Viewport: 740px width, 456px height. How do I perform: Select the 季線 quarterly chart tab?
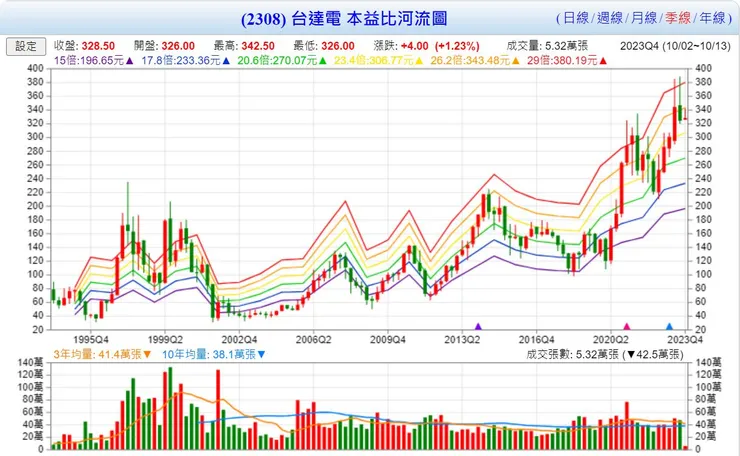tap(678, 18)
